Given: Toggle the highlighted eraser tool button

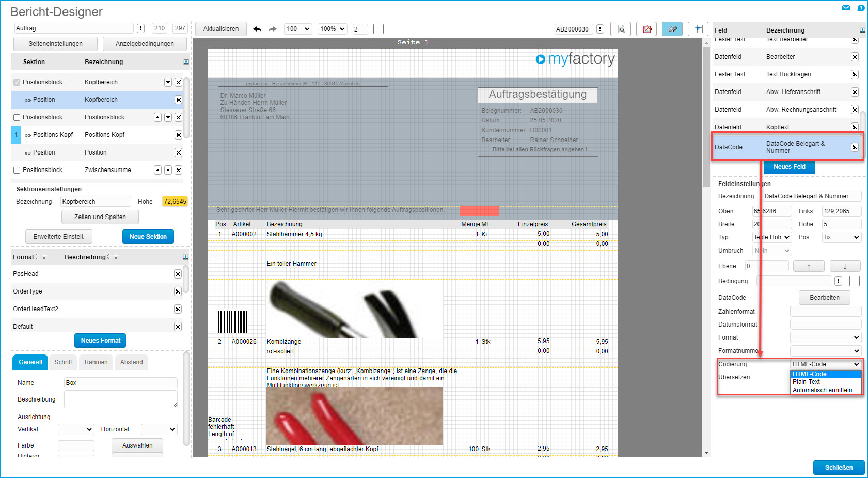Looking at the screenshot, I should pyautogui.click(x=672, y=29).
